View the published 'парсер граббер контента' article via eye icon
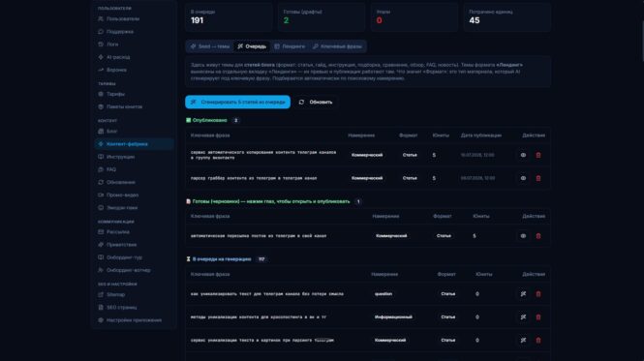644x361 pixels. click(x=523, y=178)
